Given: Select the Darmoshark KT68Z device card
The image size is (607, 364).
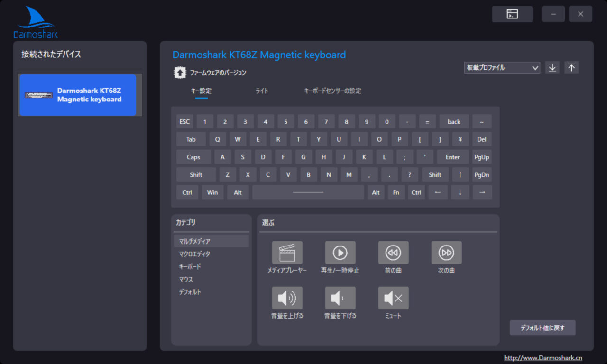Looking at the screenshot, I should pyautogui.click(x=77, y=95).
